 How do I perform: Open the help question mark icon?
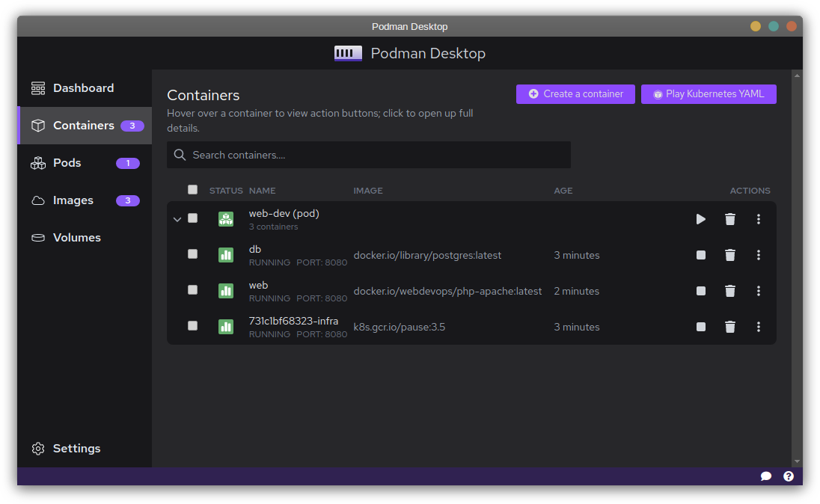click(788, 476)
